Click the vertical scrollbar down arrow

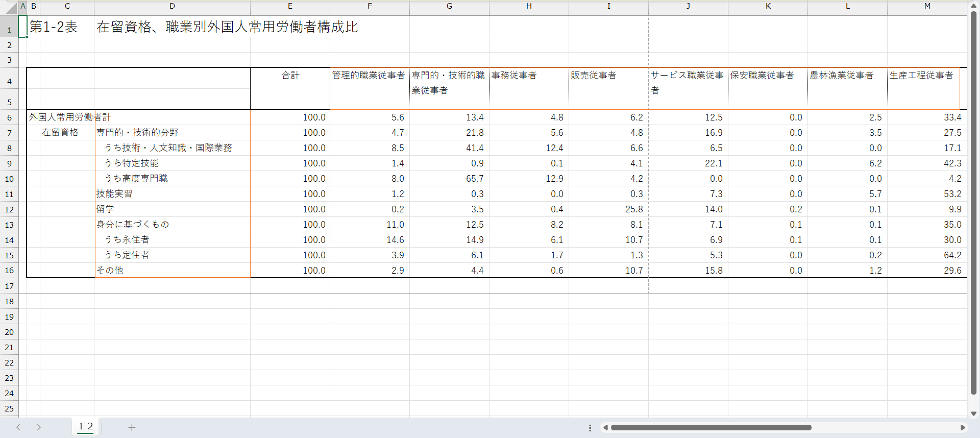click(973, 413)
